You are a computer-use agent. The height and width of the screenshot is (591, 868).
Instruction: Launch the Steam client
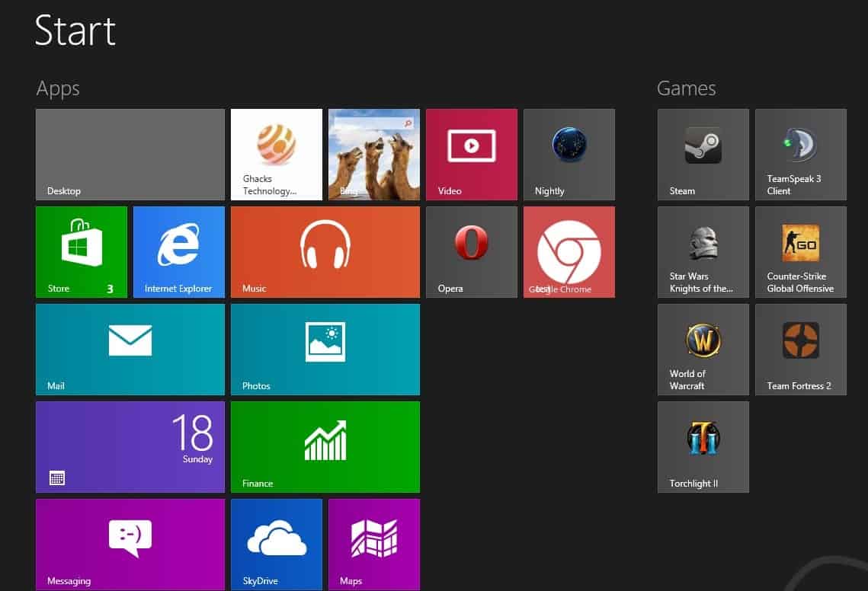pyautogui.click(x=702, y=154)
